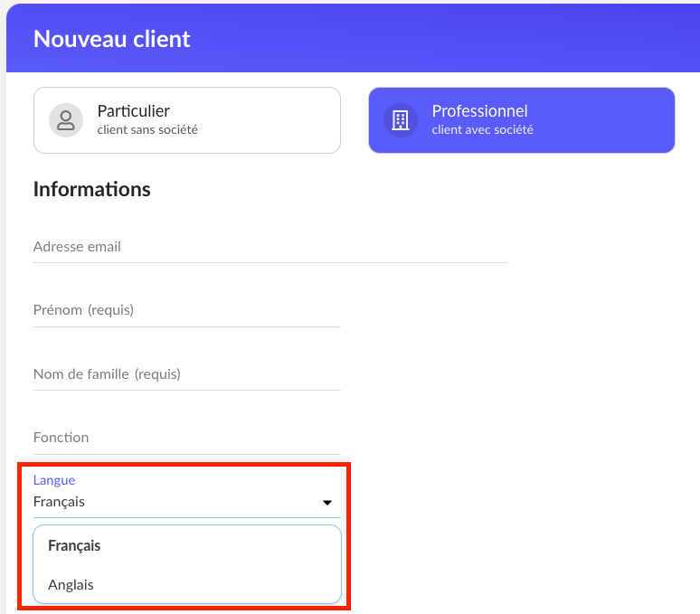Click the person icon for Particulier
Viewport: 700px width, 614px height.
click(65, 120)
